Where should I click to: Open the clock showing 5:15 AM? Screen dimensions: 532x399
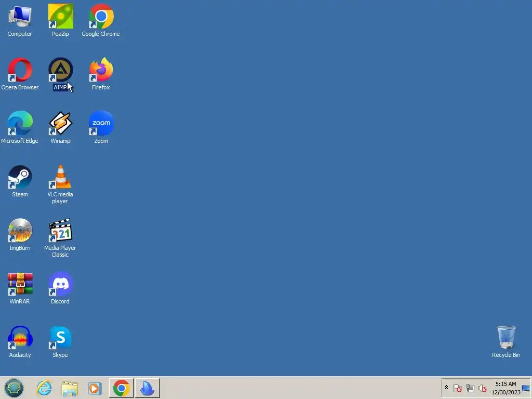coord(506,388)
